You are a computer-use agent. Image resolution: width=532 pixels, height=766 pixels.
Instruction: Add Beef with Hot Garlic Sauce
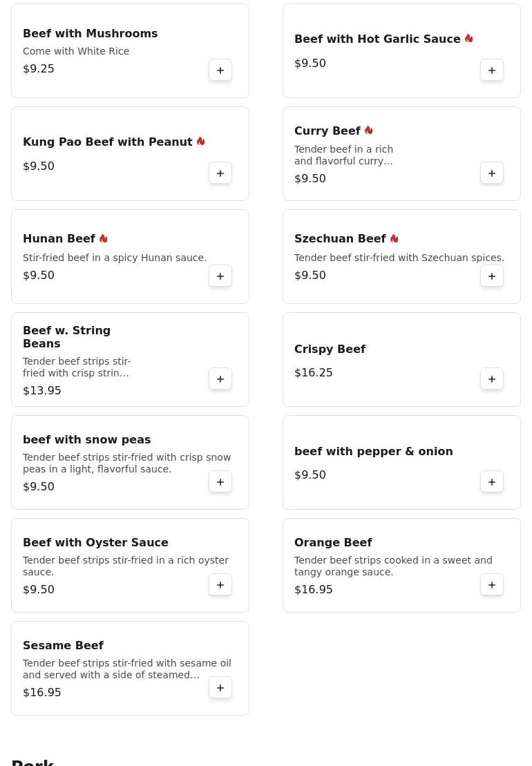(x=492, y=70)
